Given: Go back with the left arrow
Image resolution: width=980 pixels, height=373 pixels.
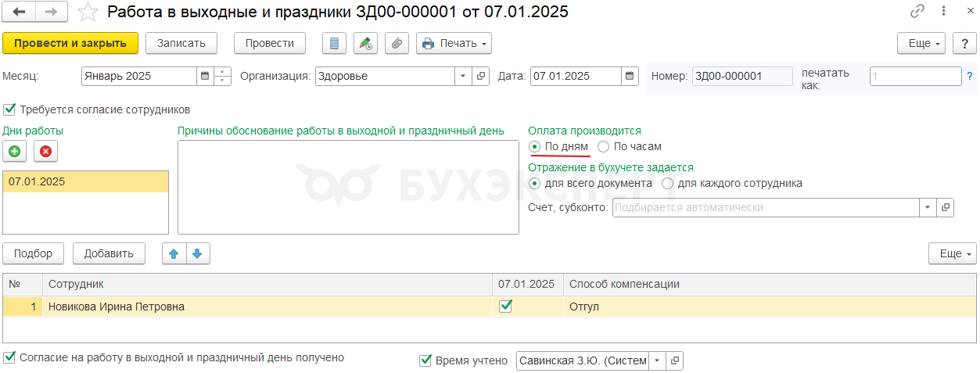Looking at the screenshot, I should click(20, 12).
